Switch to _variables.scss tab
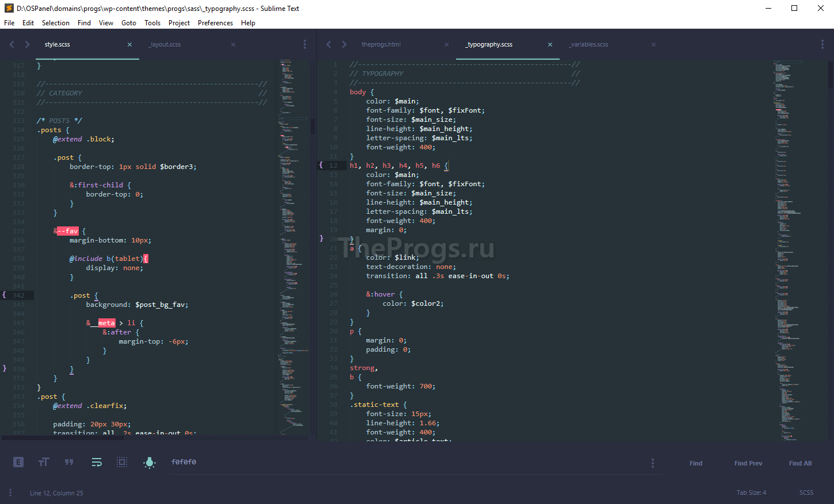834x504 pixels. point(611,44)
